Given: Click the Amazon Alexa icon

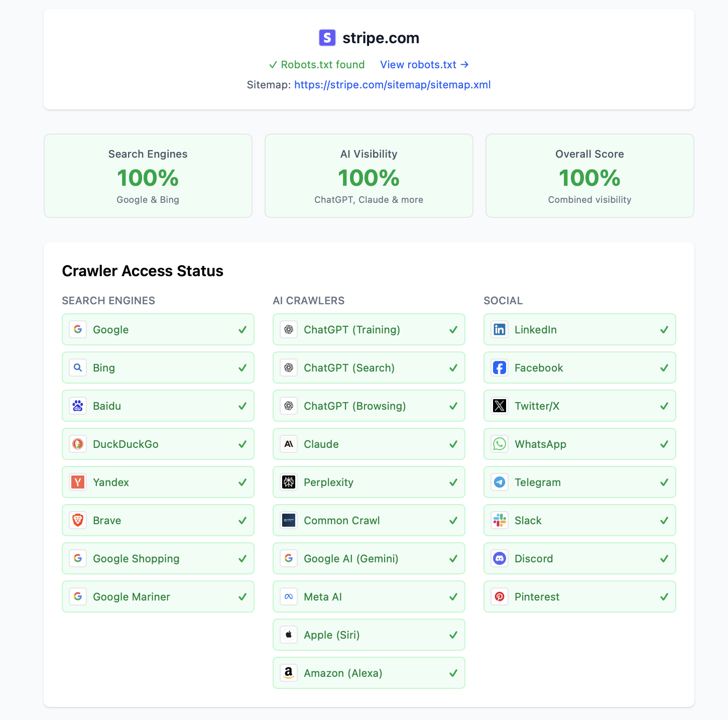Looking at the screenshot, I should pyautogui.click(x=289, y=673).
